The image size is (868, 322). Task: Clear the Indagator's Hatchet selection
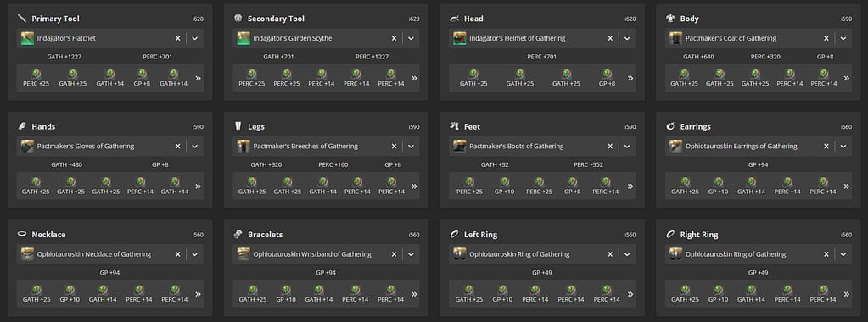(x=177, y=38)
